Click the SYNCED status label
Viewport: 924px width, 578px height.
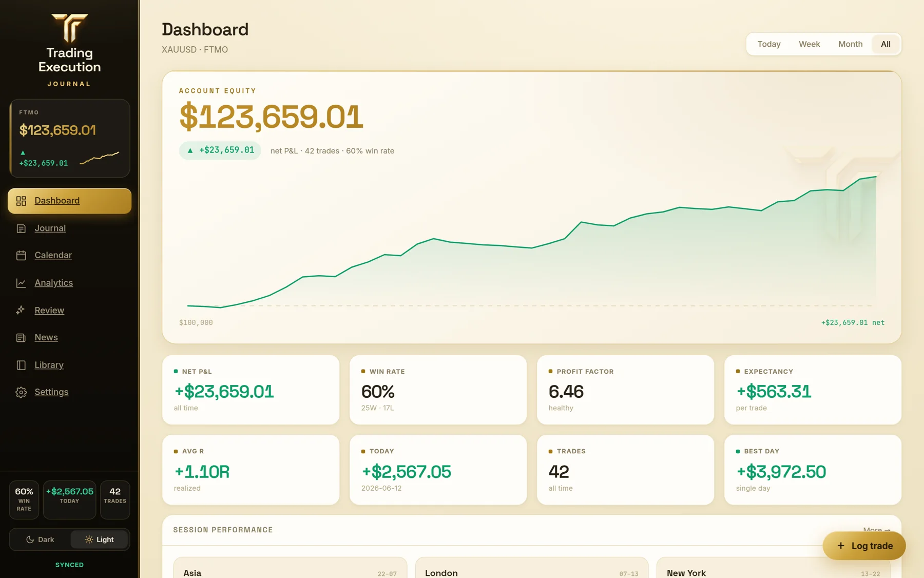[69, 565]
